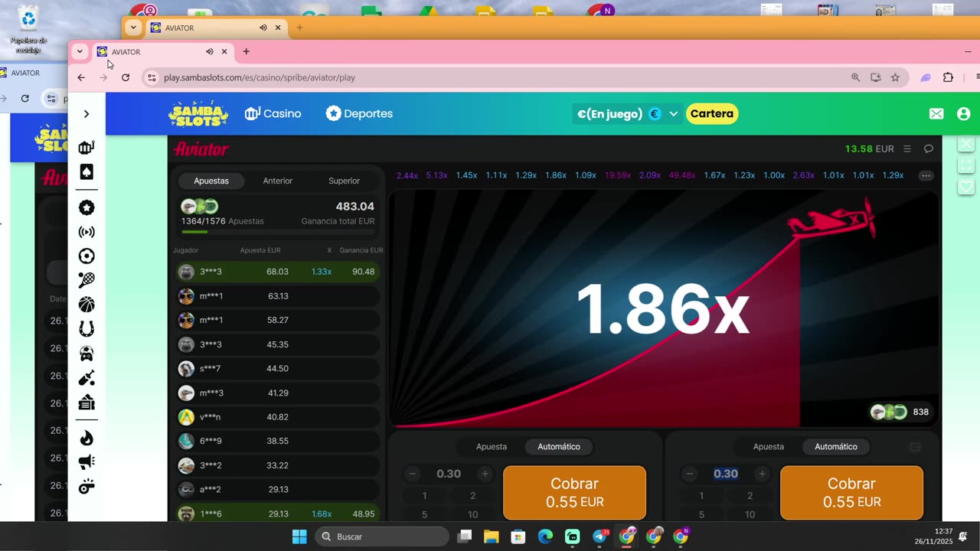Switch to the Anterior bets tab
980x551 pixels.
[278, 181]
